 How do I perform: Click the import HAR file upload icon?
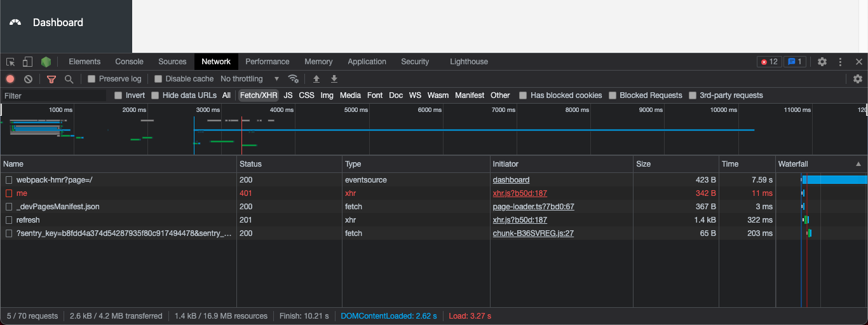[316, 79]
